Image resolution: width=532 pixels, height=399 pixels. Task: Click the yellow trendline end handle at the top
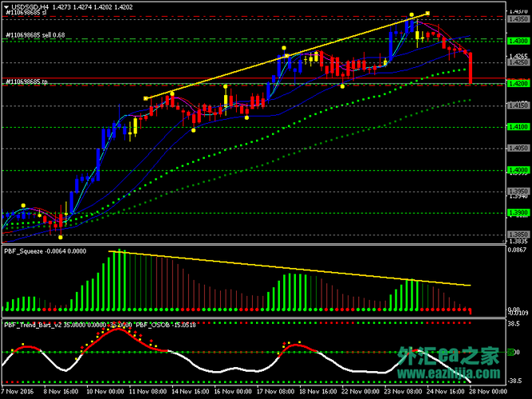pyautogui.click(x=428, y=13)
